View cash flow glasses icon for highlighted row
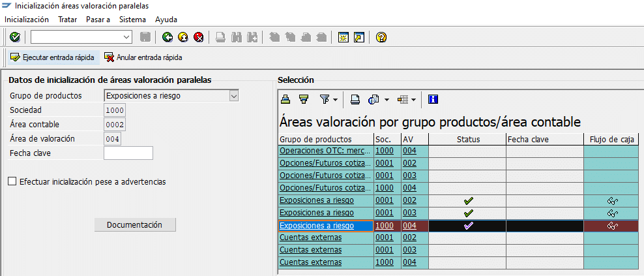 click(611, 226)
